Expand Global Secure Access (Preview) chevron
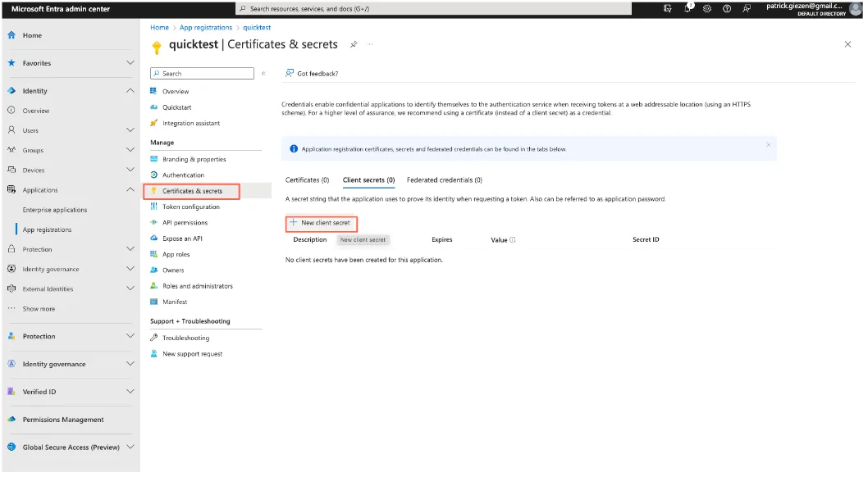 pos(130,447)
